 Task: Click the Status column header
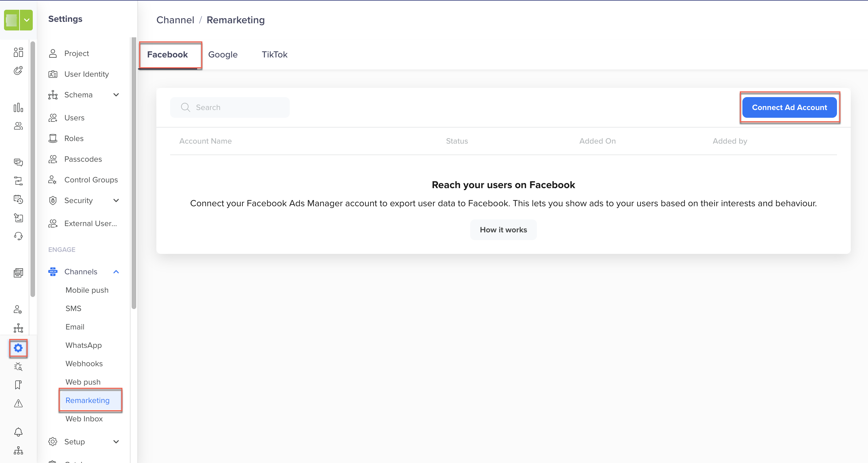pyautogui.click(x=457, y=141)
